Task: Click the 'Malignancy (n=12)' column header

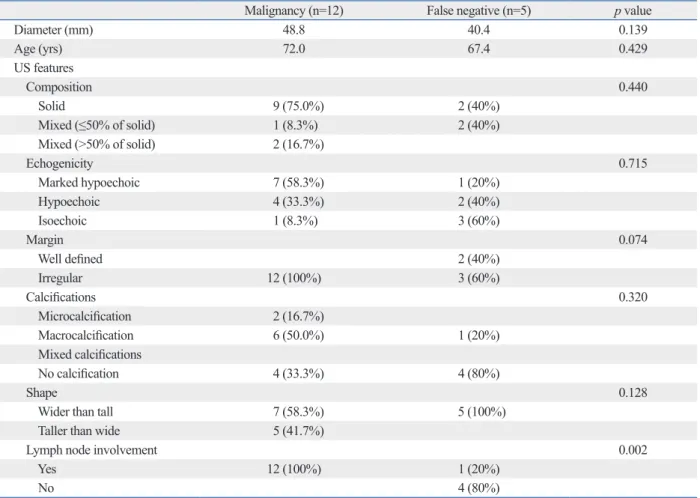Action: click(x=294, y=11)
